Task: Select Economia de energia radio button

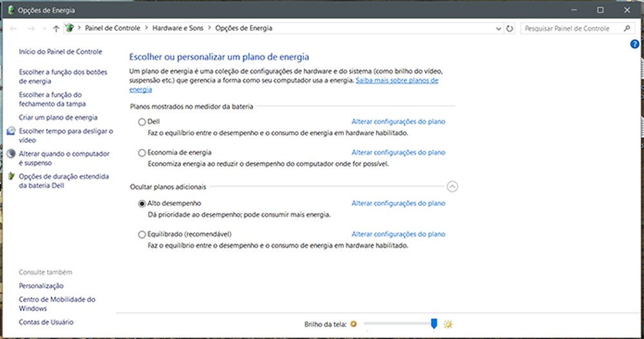Action: [142, 152]
